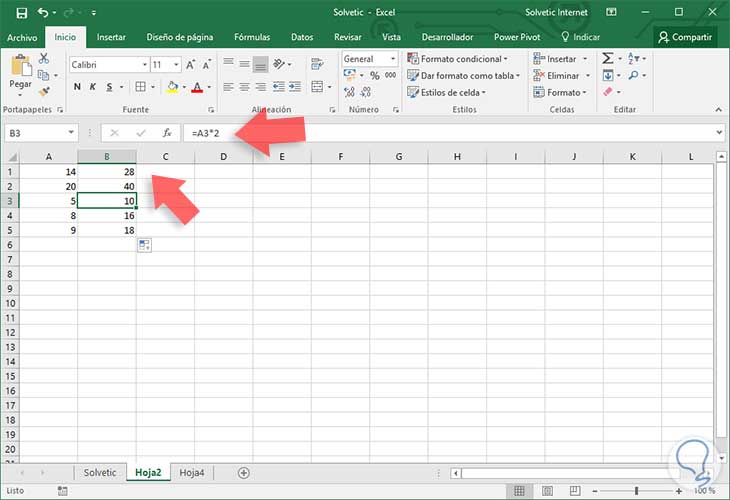Click the Save icon in title bar
This screenshot has height=500, width=730.
21,13
